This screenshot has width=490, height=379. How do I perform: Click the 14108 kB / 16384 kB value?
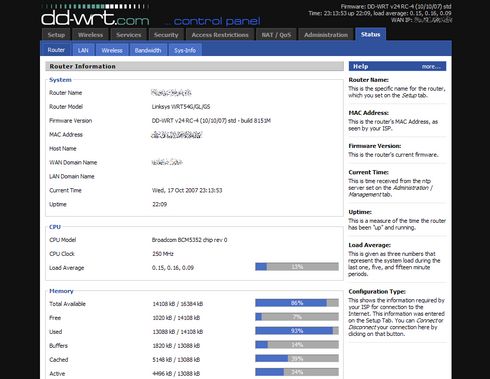pos(178,304)
